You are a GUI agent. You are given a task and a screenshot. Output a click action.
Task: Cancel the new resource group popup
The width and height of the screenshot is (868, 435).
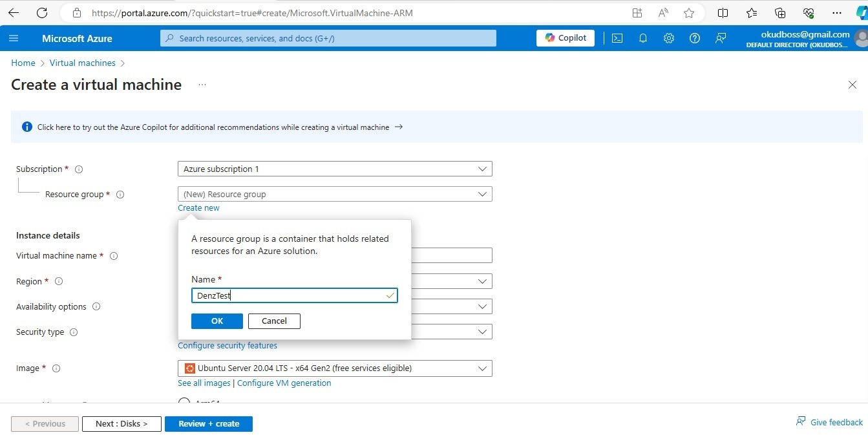click(274, 321)
